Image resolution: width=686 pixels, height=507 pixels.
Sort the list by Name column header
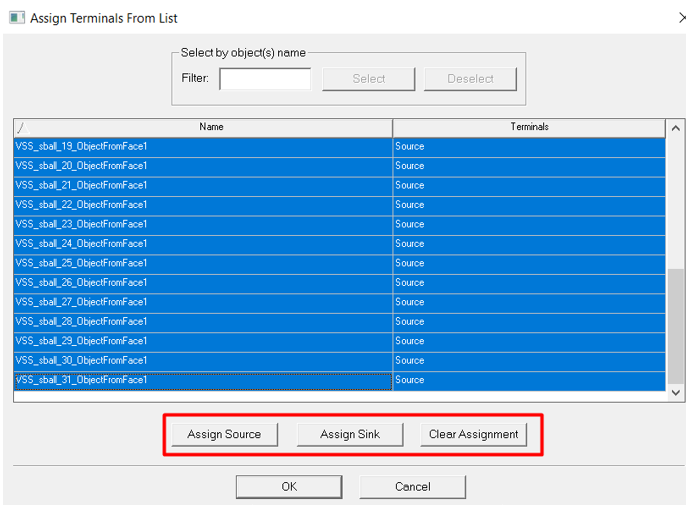click(x=211, y=128)
